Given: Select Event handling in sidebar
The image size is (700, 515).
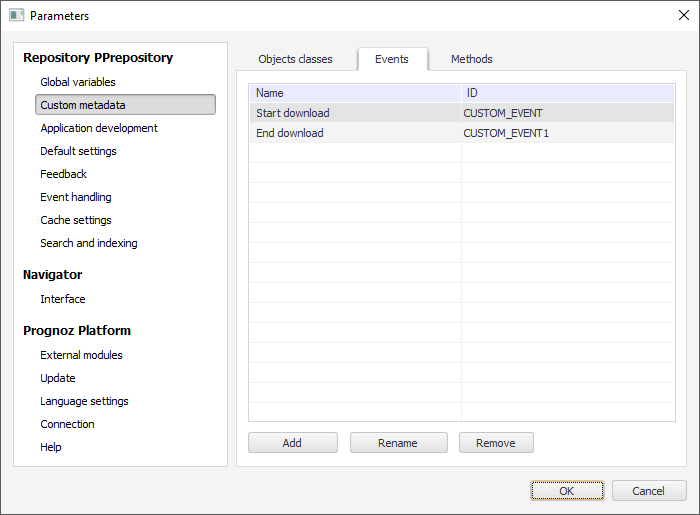Looking at the screenshot, I should pyautogui.click(x=76, y=197).
